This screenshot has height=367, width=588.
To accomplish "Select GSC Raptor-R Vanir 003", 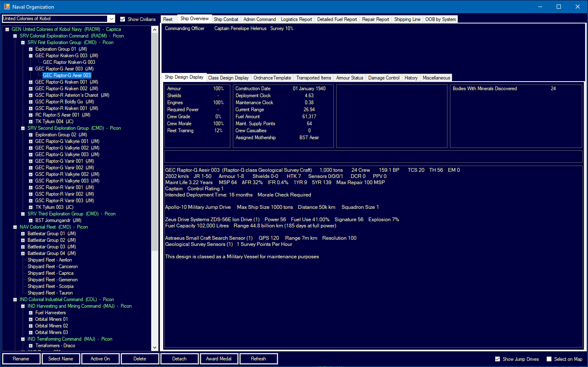I will point(65,201).
